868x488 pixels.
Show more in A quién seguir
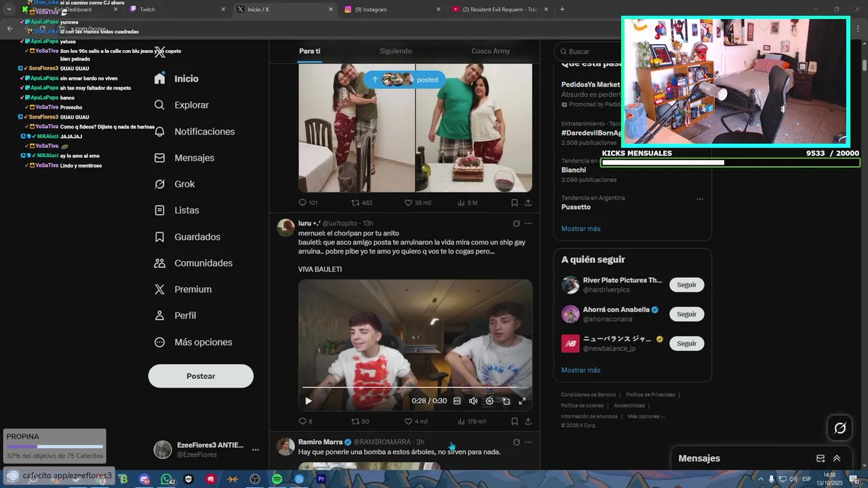580,371
